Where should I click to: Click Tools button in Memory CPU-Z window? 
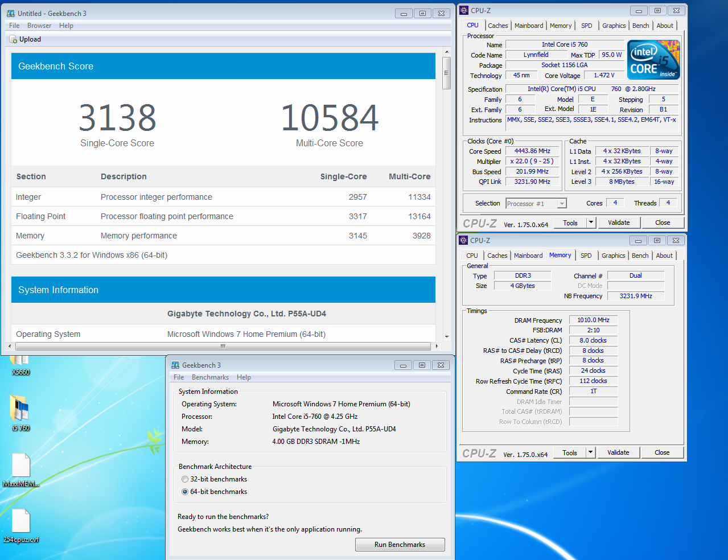coord(570,452)
